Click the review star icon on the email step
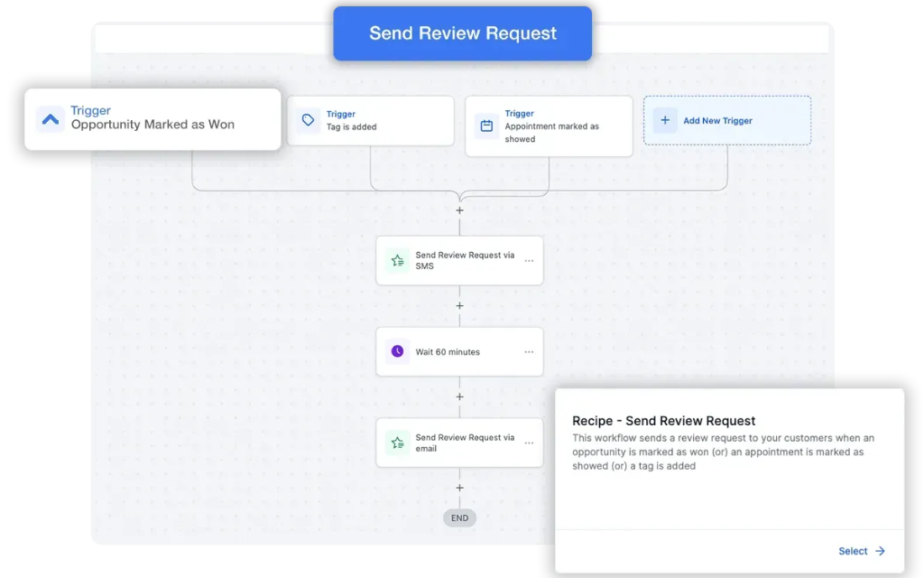Screen dimensions: 924x578 pyautogui.click(x=397, y=443)
